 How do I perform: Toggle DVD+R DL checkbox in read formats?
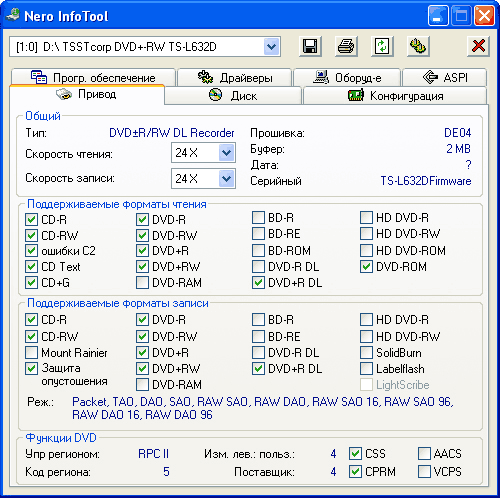click(258, 283)
